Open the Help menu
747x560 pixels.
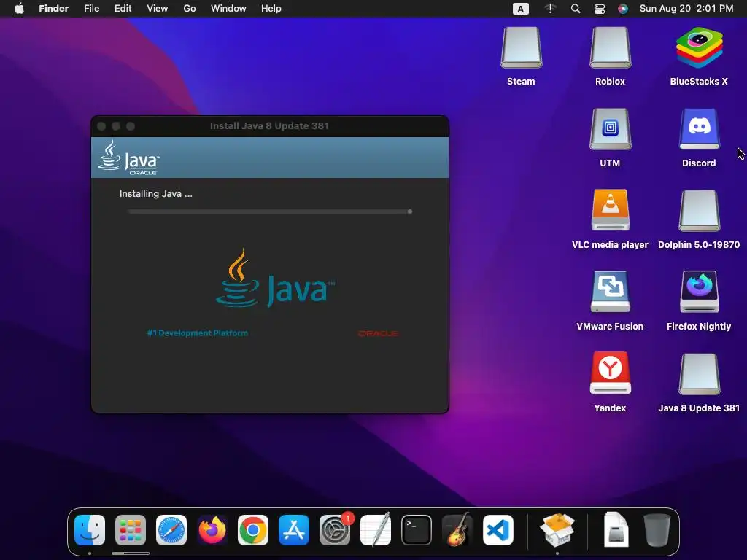click(x=271, y=9)
